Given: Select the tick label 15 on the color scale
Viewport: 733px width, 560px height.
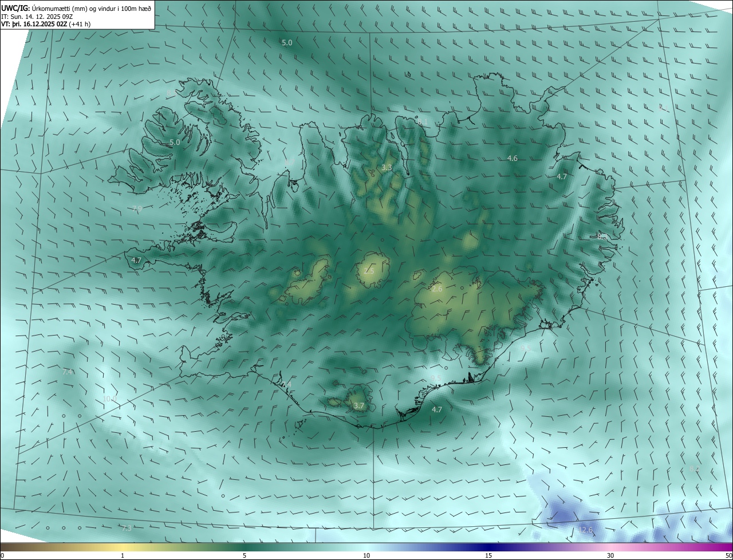Looking at the screenshot, I should click(488, 555).
